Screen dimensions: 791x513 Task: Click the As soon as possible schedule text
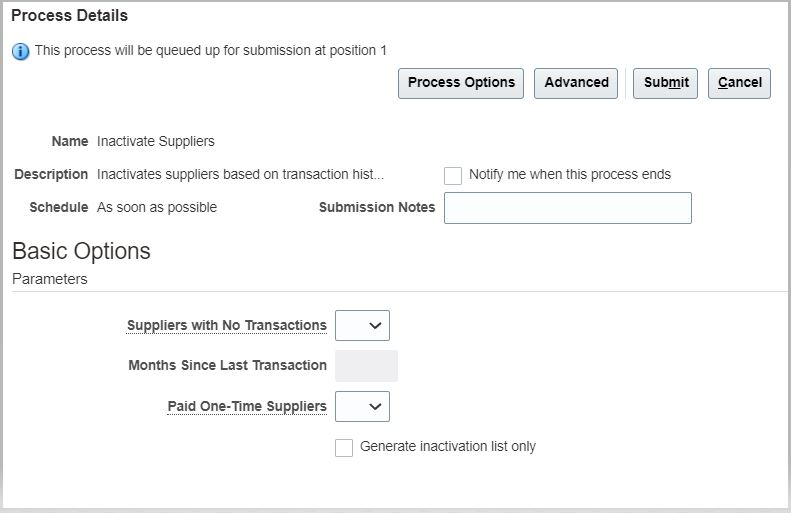point(156,208)
